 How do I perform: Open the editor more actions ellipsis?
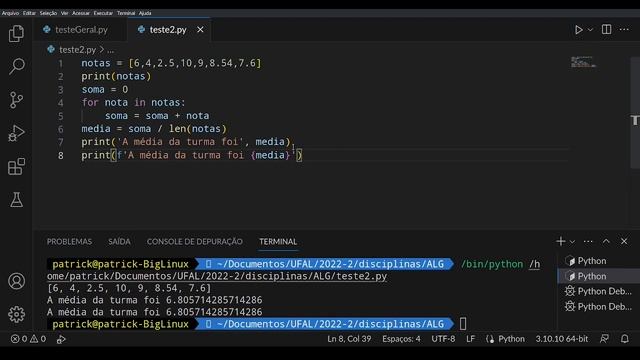624,29
